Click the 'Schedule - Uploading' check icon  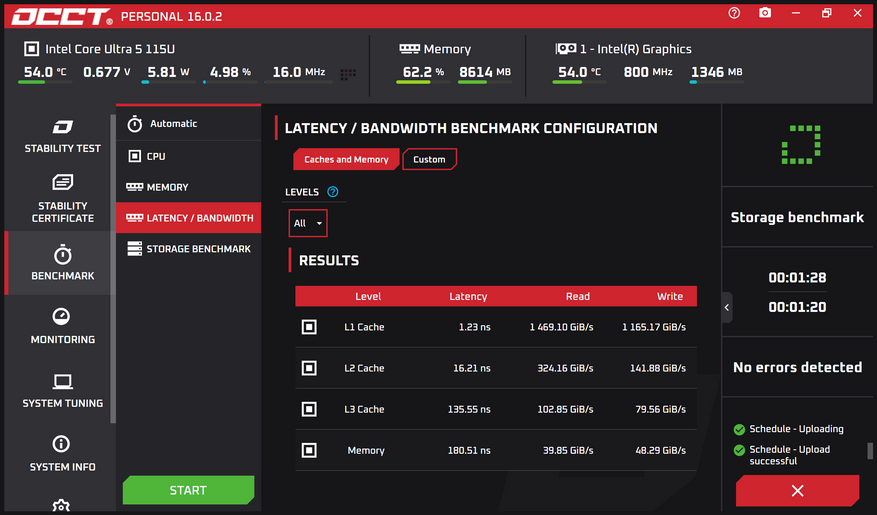[x=739, y=429]
